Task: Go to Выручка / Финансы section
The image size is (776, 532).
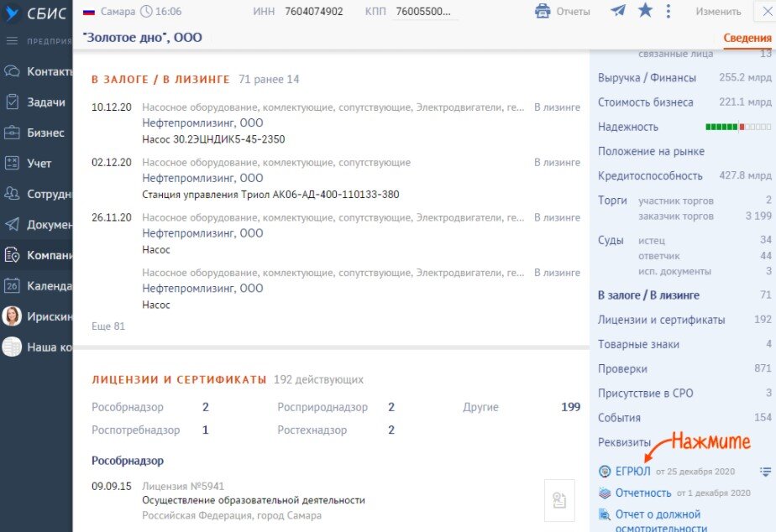Action: coord(647,78)
